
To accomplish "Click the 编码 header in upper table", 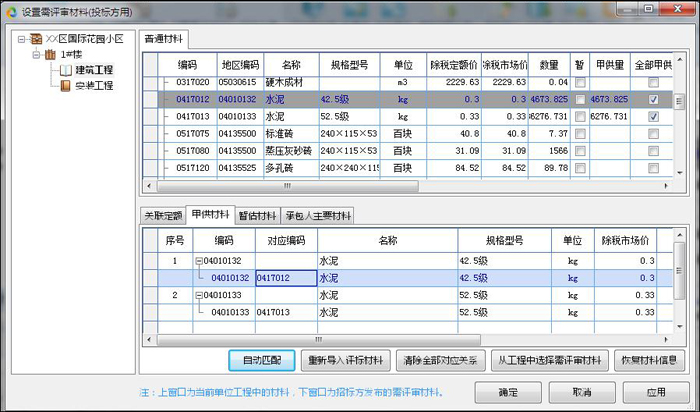I will (x=187, y=65).
